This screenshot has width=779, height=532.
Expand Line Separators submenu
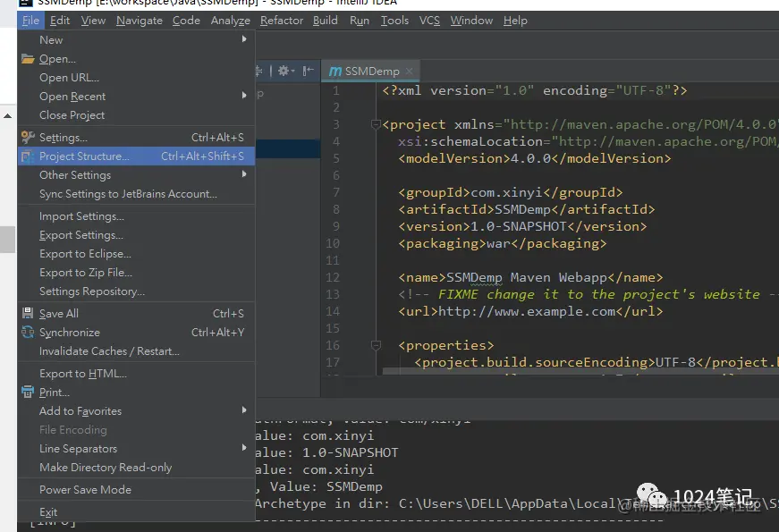pos(136,449)
